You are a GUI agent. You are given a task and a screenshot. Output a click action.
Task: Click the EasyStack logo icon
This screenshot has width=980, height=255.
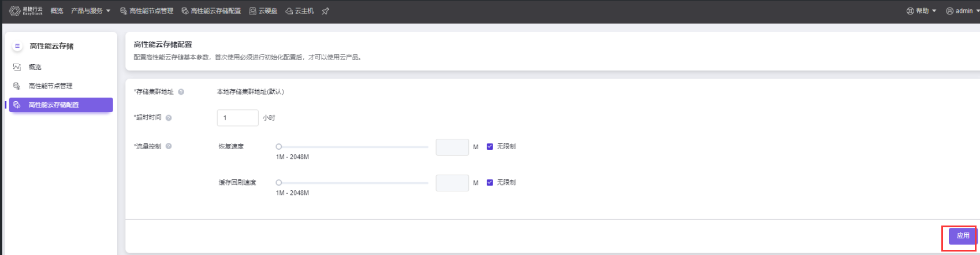(15, 11)
